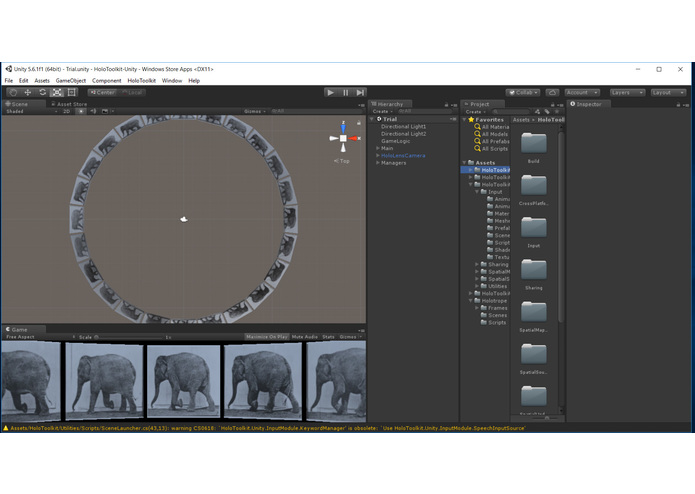Click the Pause button
The height and width of the screenshot is (494, 695).
tap(345, 92)
